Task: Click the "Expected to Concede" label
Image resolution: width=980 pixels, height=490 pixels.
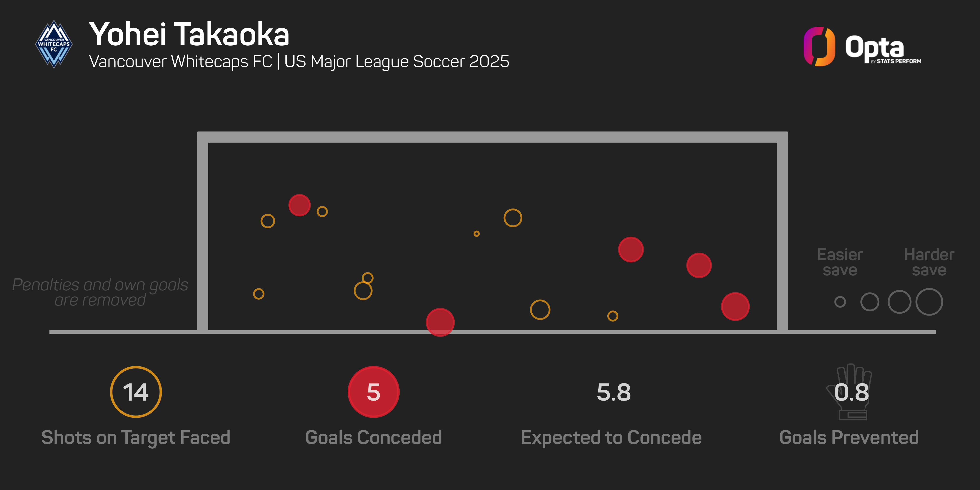Action: pos(611,438)
